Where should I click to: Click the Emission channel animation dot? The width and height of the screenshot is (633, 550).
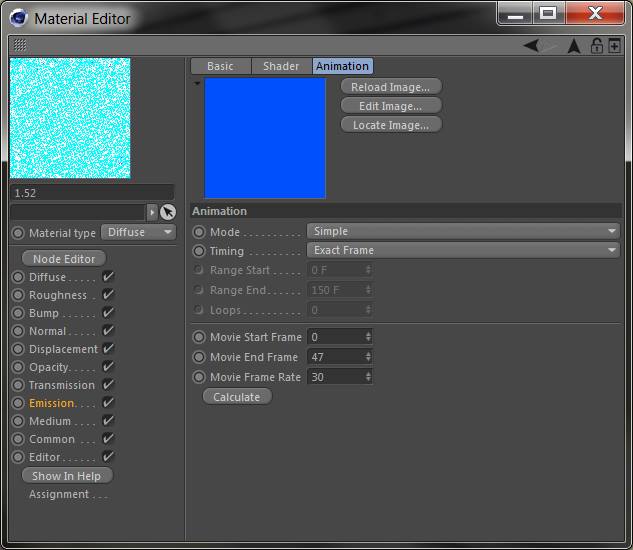pyautogui.click(x=18, y=403)
